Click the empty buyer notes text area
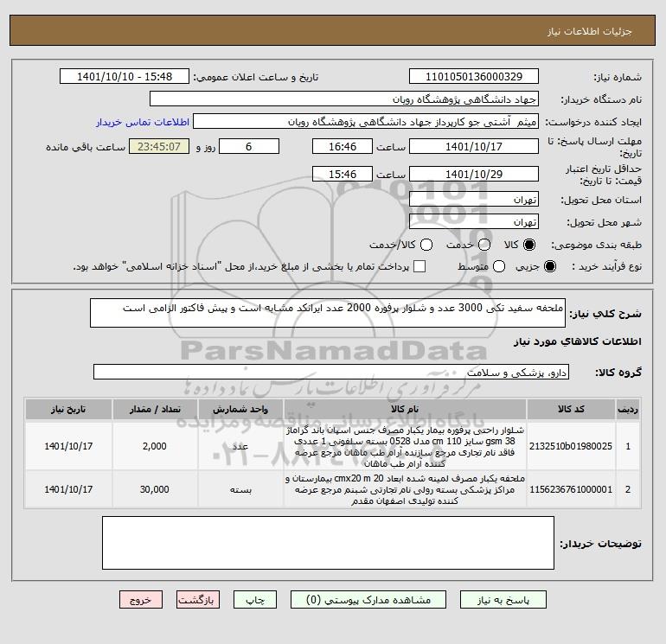Screen dimensions: 666x644 click(328, 543)
